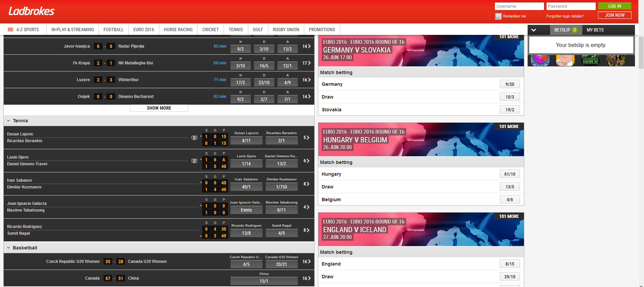644x287 pixels.
Task: Open the A-Z Sports hamburger menu icon
Action: [x=10, y=30]
